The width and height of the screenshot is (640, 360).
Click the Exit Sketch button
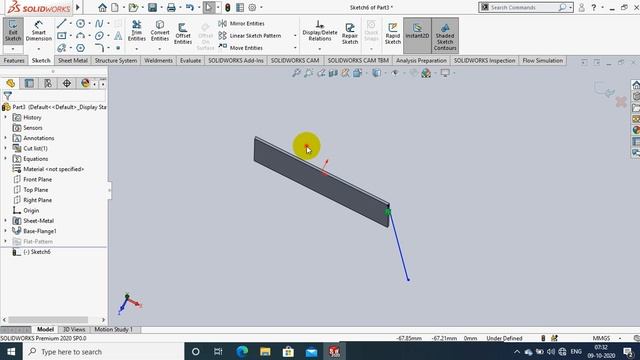point(13,31)
